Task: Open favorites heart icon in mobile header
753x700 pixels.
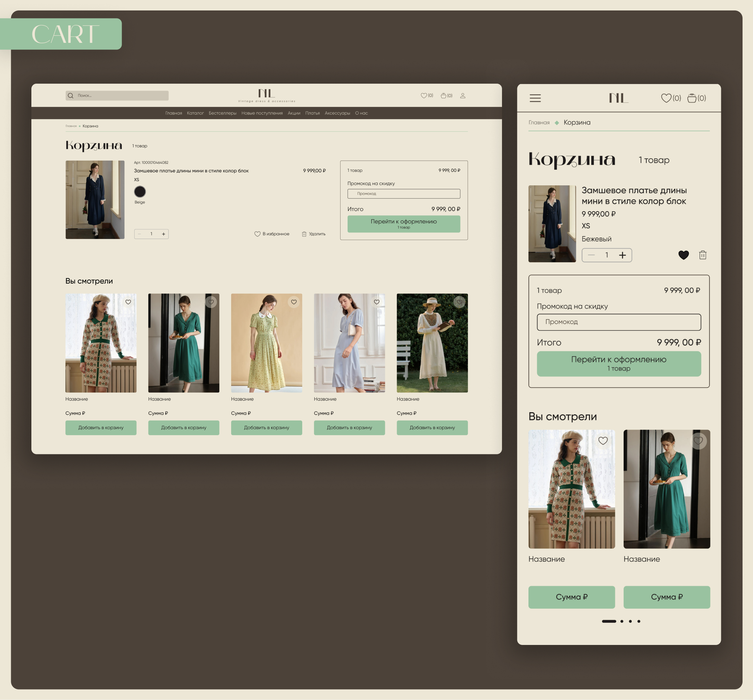Action: click(666, 98)
